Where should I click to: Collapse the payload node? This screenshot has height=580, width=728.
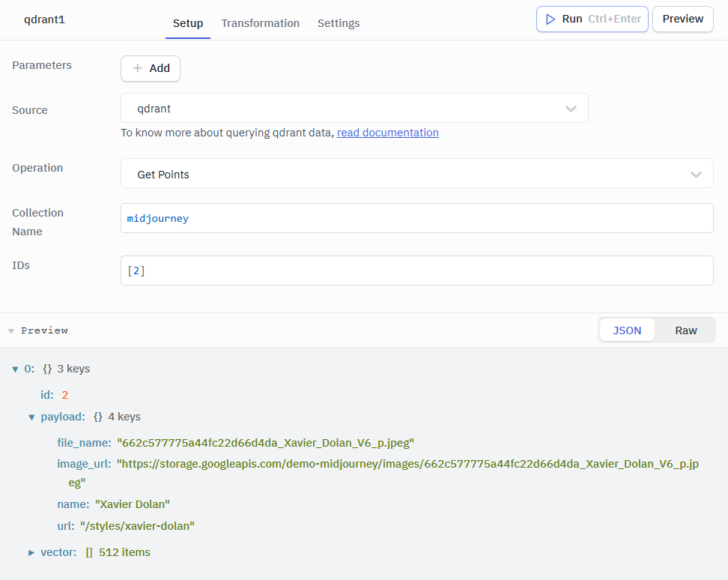pyautogui.click(x=31, y=417)
